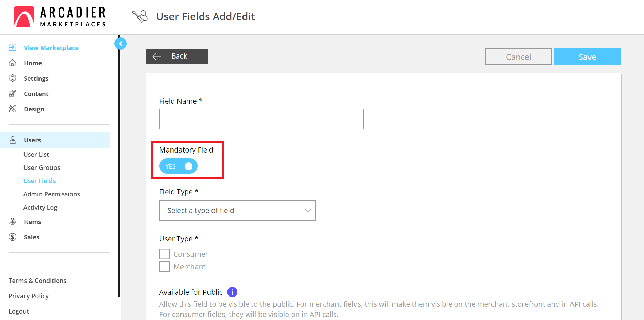The image size is (644, 320).
Task: Open the Field Type dropdown
Action: (x=237, y=210)
